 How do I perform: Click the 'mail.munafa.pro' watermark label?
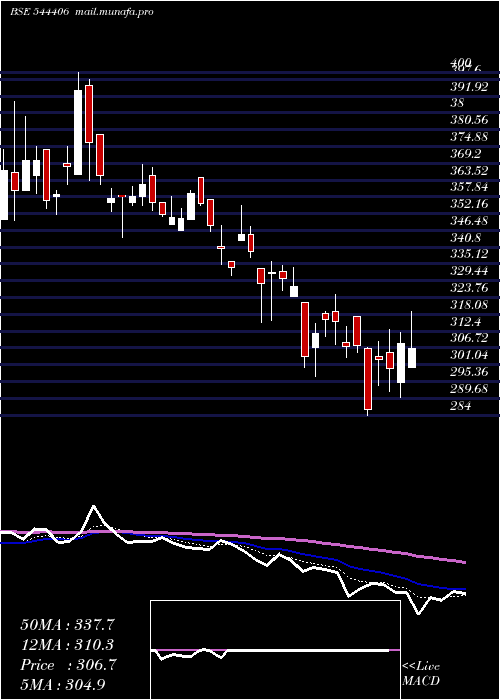[x=113, y=12]
